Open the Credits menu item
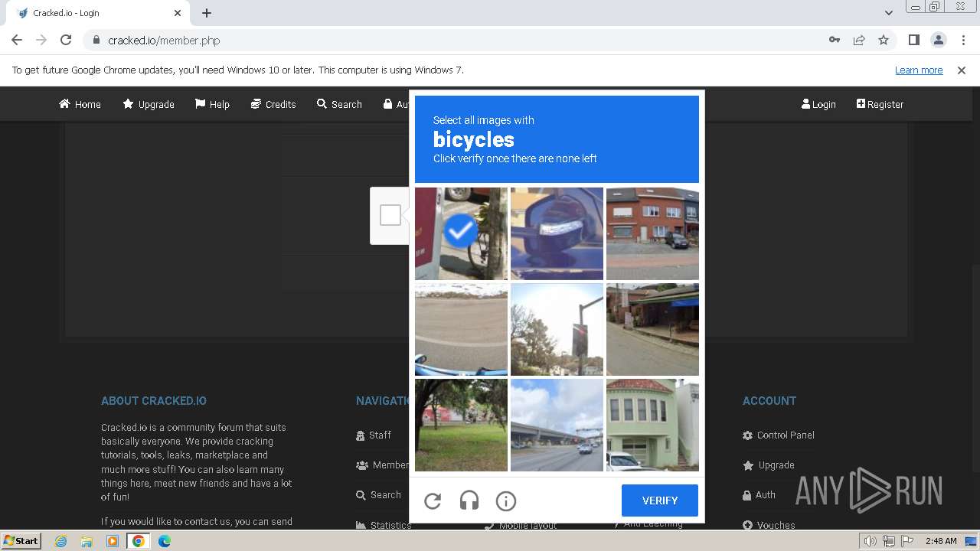Image resolution: width=980 pixels, height=551 pixels. [x=273, y=104]
